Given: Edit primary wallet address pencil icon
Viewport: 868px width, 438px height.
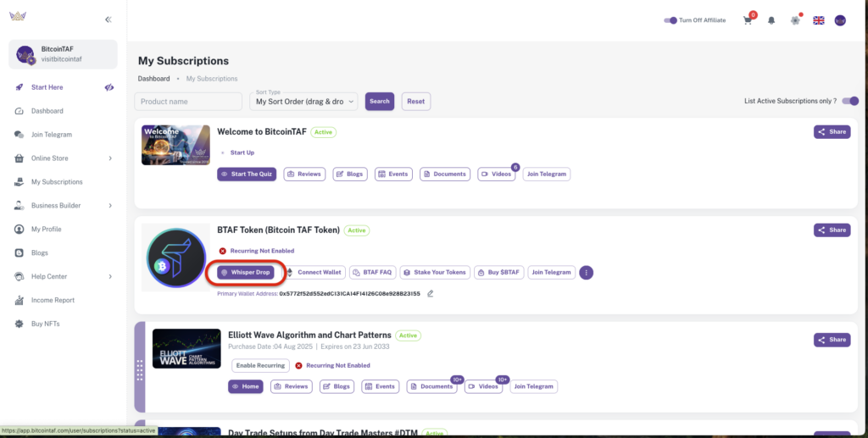Looking at the screenshot, I should [430, 294].
